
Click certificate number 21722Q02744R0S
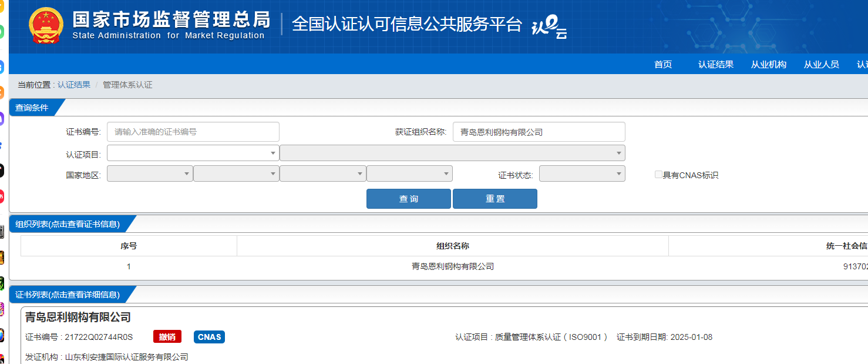click(x=99, y=337)
